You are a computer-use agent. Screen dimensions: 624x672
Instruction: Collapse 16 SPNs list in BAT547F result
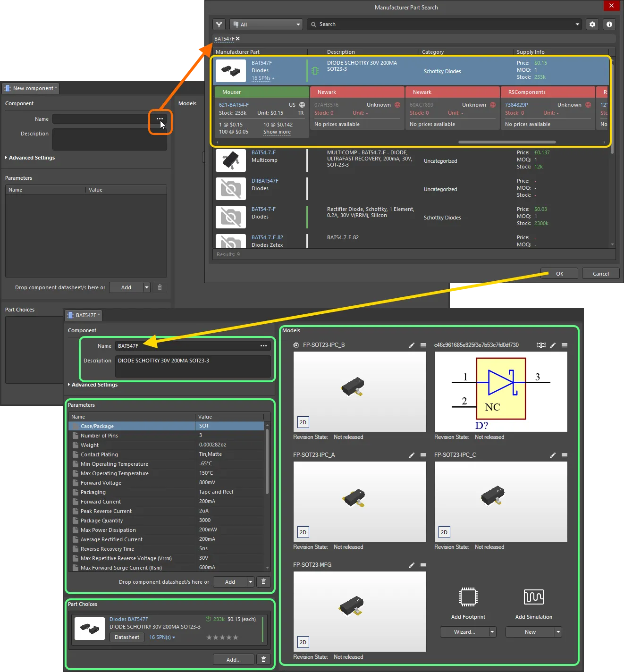click(263, 78)
